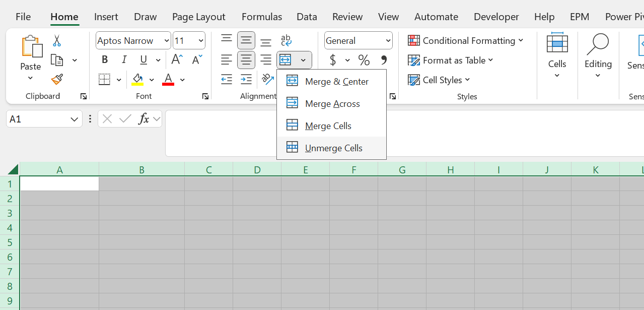Viewport: 644px width, 310px height.
Task: Apply Percent Style format
Action: 364,60
